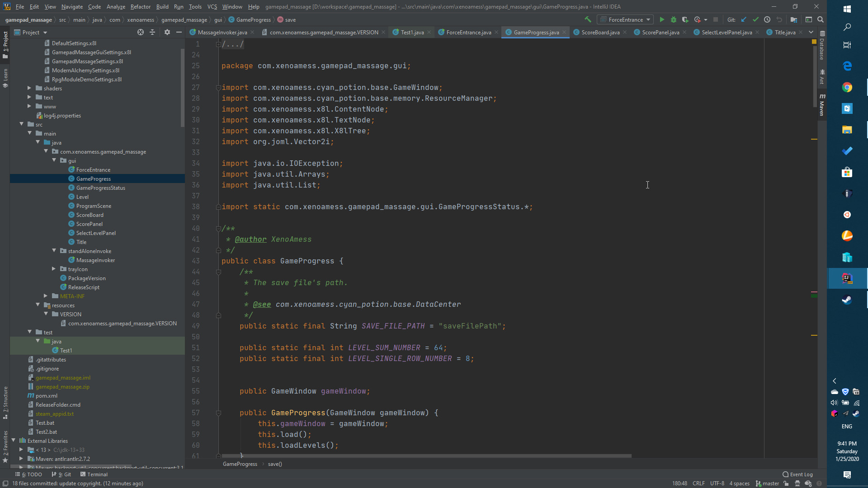Commit changes via the Git checkmark icon
Viewport: 868px width, 488px height.
point(756,19)
